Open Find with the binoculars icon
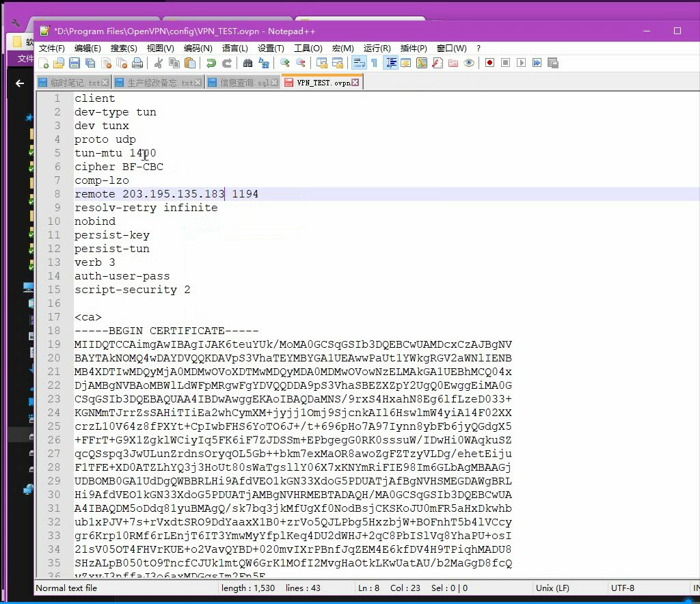This screenshot has height=604, width=700. coord(247,63)
